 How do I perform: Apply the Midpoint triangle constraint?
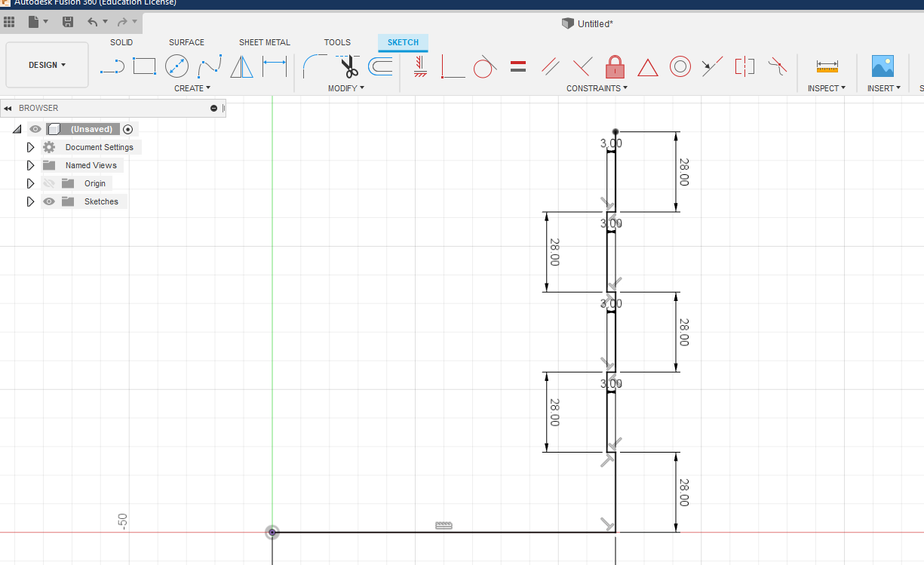point(648,67)
